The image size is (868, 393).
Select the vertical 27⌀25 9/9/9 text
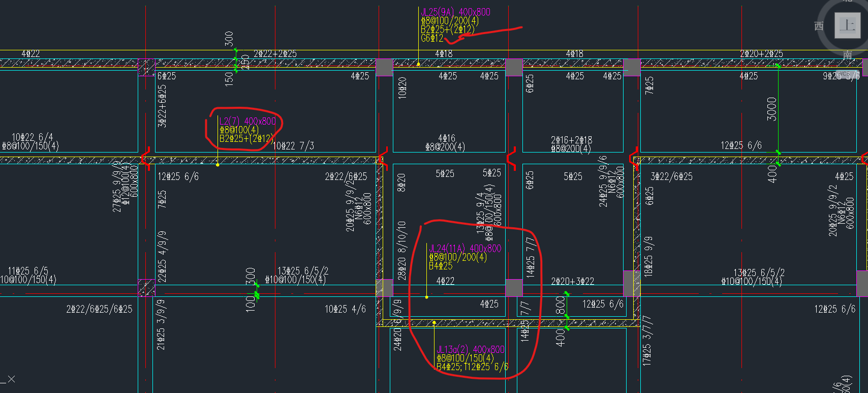(116, 187)
